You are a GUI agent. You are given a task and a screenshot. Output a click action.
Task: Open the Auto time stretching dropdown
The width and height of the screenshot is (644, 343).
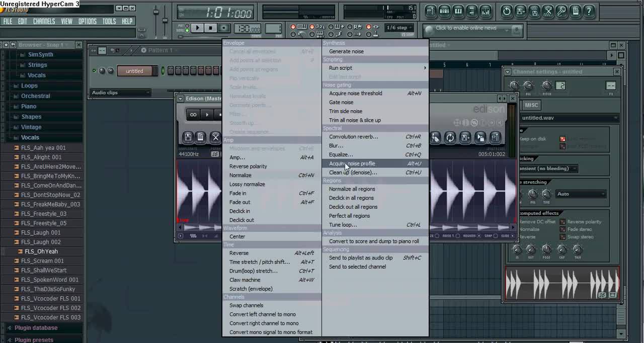coord(581,194)
